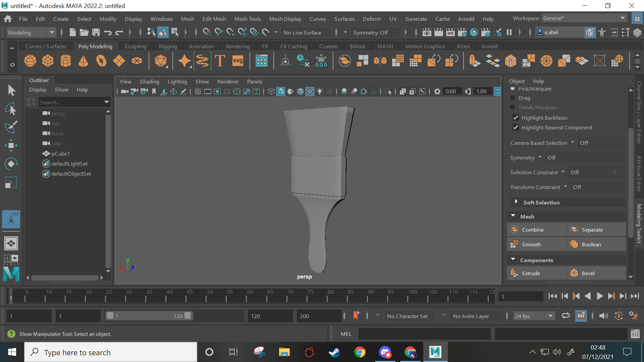The image size is (644, 362).
Task: Click the New scene icon
Action: [x=72, y=33]
